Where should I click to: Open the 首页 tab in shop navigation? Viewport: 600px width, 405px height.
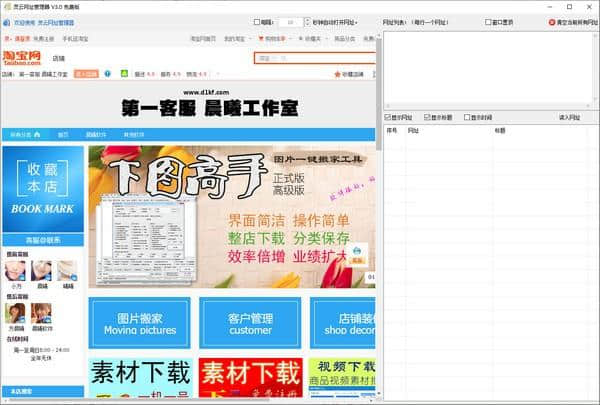click(63, 133)
